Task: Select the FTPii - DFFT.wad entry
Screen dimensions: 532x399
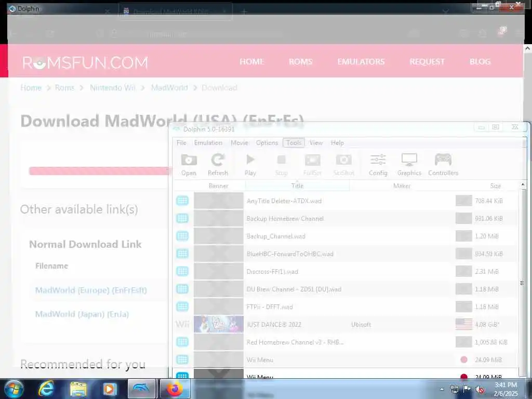Action: (345, 307)
